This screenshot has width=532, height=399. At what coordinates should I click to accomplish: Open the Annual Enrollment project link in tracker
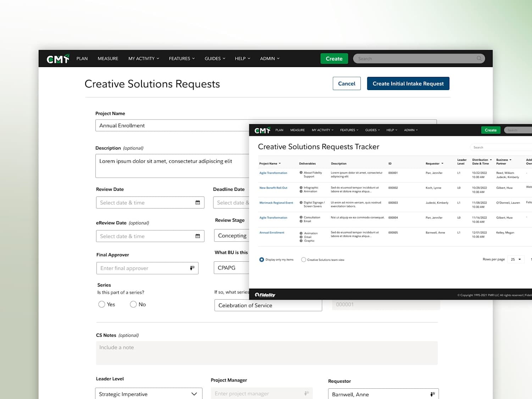[272, 232]
